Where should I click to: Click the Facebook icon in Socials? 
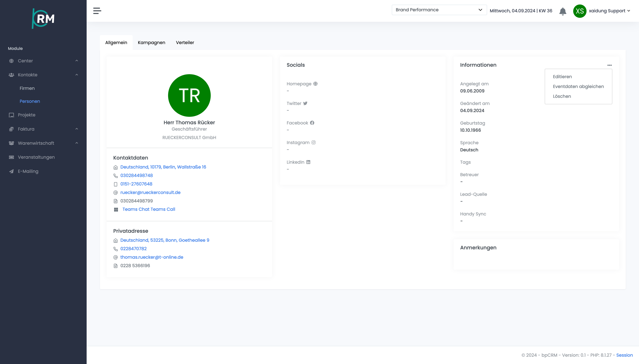312,123
